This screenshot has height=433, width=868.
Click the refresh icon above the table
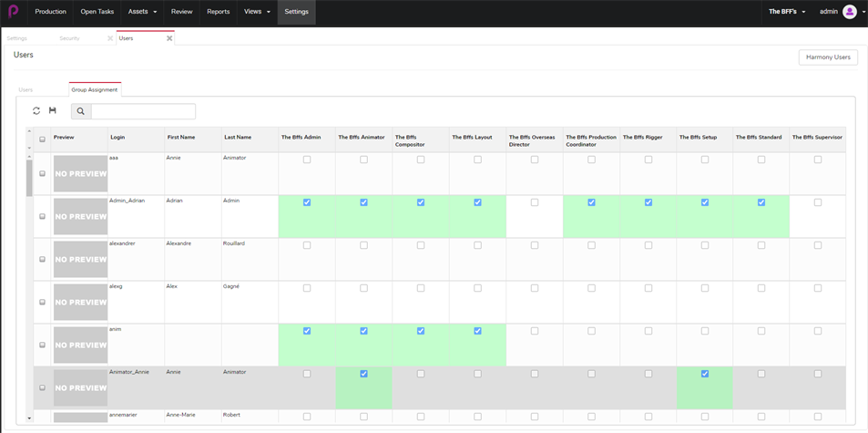[36, 111]
